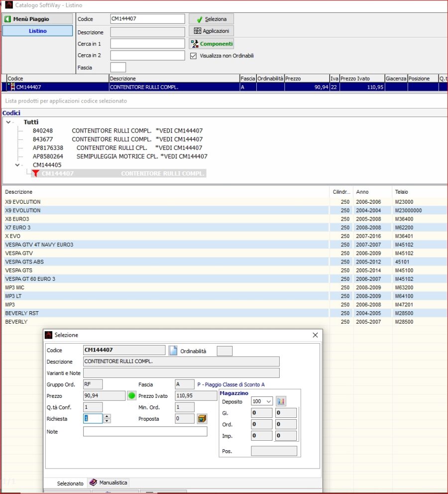Screen dimensions: 448x494
Task: Click the green price status indicator
Action: click(x=131, y=396)
